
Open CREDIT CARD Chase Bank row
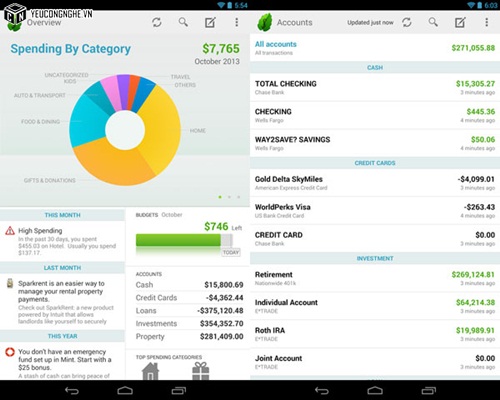pyautogui.click(x=375, y=239)
